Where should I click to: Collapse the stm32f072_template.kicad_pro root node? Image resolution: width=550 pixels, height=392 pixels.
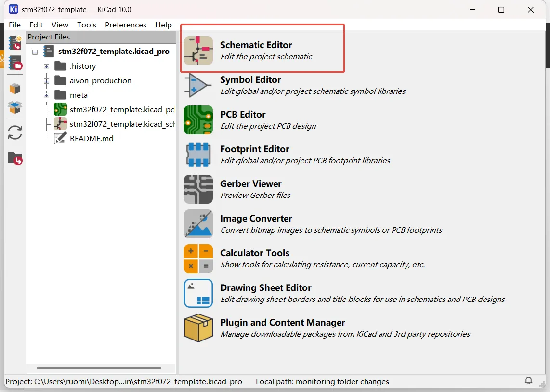(35, 52)
